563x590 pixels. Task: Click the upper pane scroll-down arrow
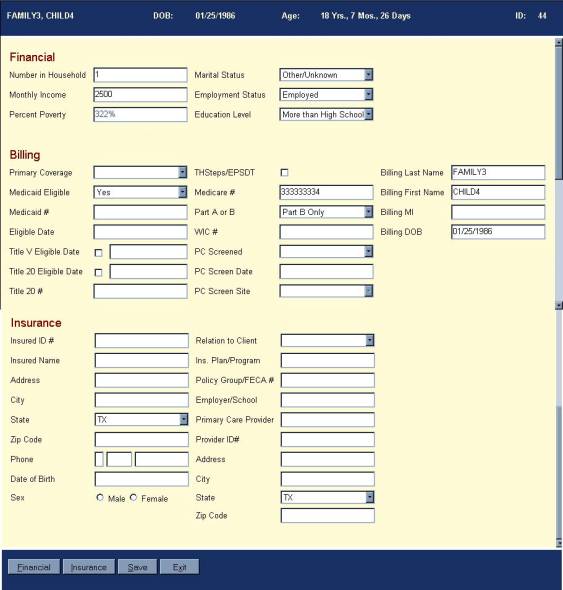tap(559, 305)
